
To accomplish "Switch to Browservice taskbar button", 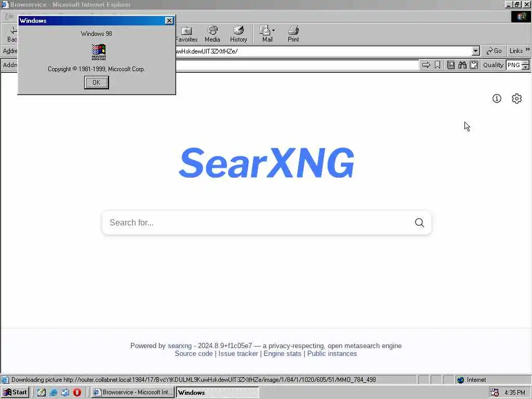I will click(133, 392).
